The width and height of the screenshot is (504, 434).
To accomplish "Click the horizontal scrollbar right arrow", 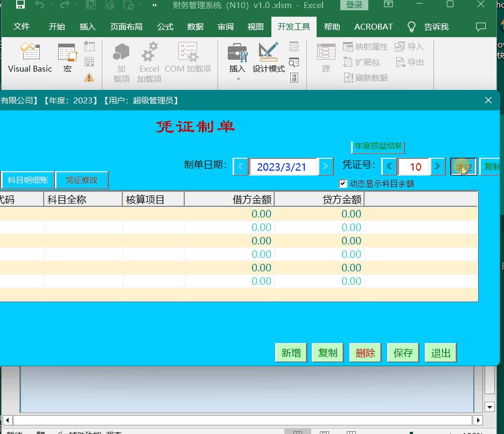I will [479, 420].
